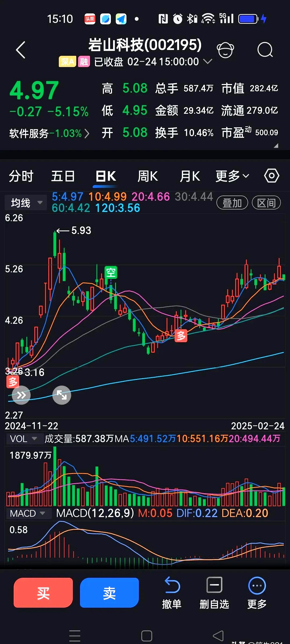Tap MA 5:4.97 legend value
The width and height of the screenshot is (290, 644).
pos(67,197)
